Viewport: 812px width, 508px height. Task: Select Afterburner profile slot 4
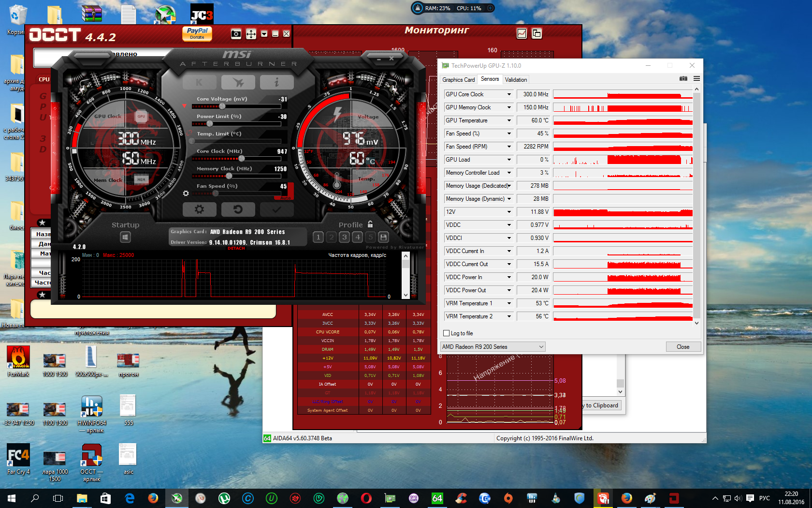[358, 237]
